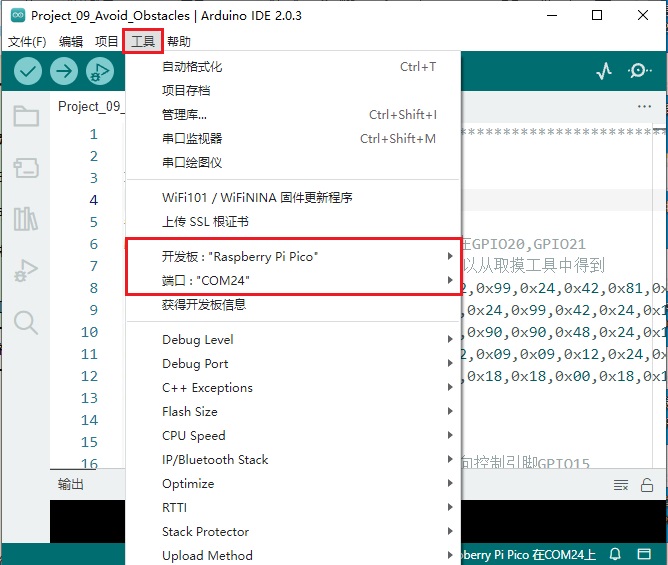
Task: Expand the RTTI submenu
Action: [294, 507]
